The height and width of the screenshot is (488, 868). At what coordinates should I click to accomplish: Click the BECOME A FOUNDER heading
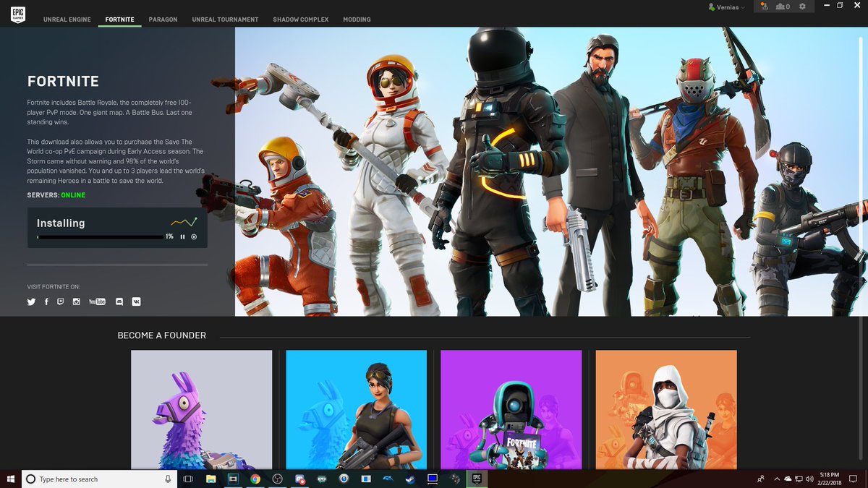162,335
